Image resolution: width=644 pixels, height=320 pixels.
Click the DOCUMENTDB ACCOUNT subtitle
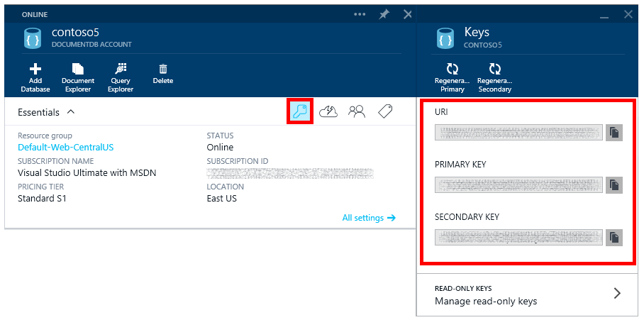(91, 45)
